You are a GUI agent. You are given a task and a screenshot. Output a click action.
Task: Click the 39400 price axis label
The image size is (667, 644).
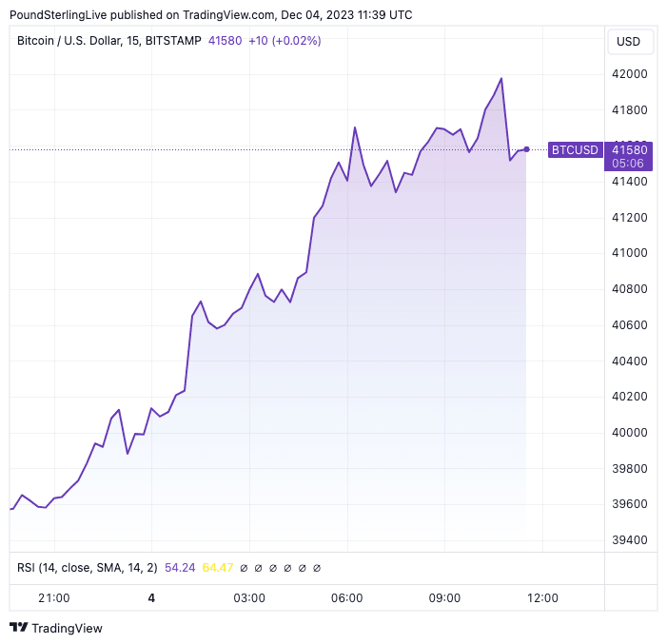pos(629,540)
